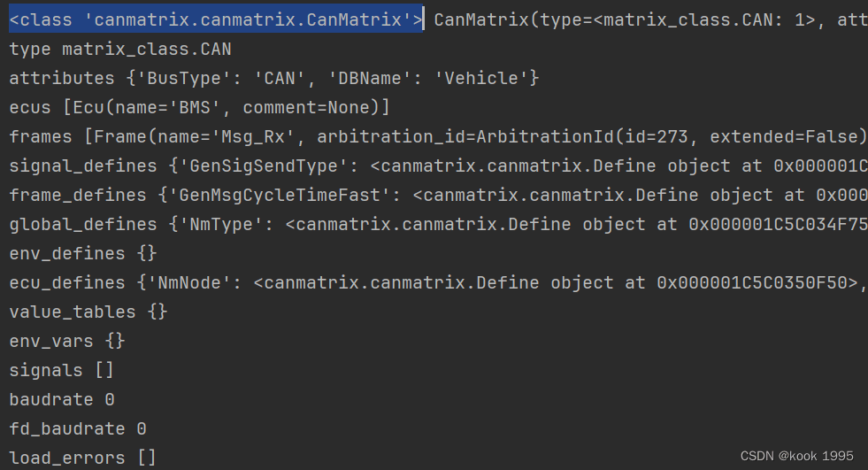868x470 pixels.
Task: Click the 'signals []' line
Action: (62, 370)
